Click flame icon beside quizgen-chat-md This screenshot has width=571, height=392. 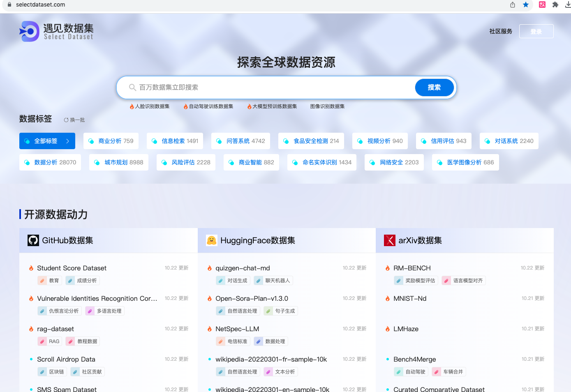[209, 268]
